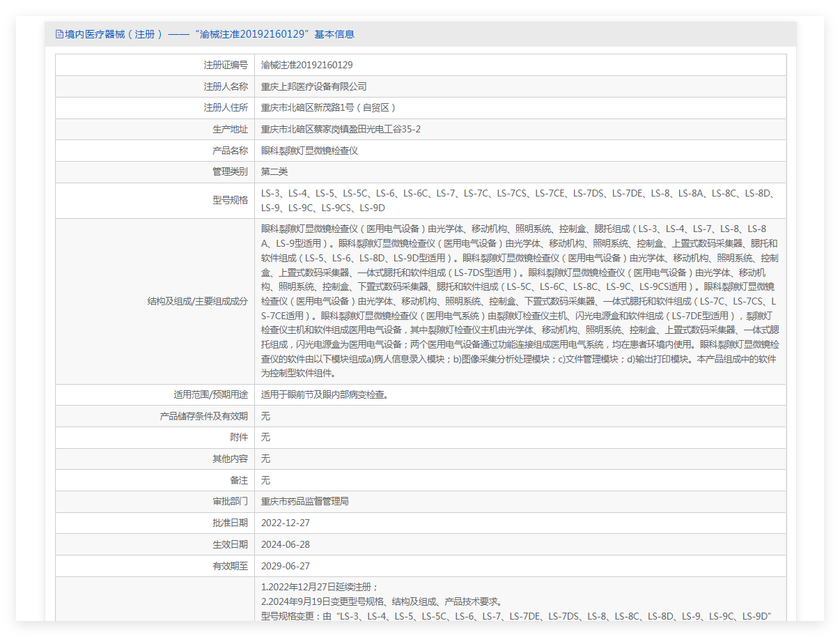Click the model list starting with LS-3、LS-4
Screen dimensions: 840x637
click(x=519, y=201)
